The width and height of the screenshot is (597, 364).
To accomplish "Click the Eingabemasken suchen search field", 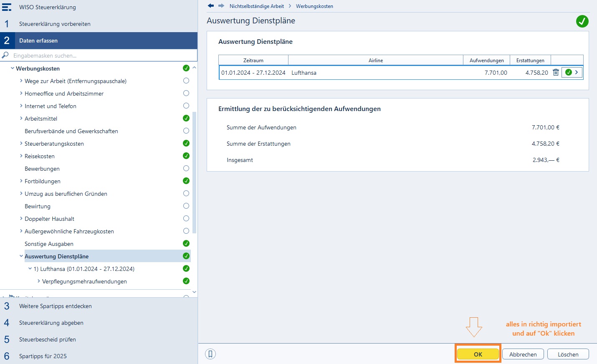I will [103, 55].
